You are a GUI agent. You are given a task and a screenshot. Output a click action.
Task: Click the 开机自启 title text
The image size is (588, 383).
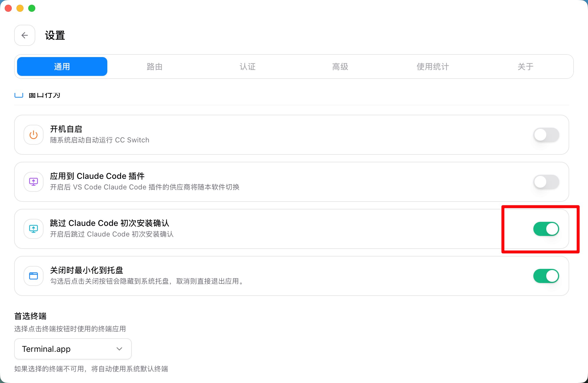click(x=66, y=129)
